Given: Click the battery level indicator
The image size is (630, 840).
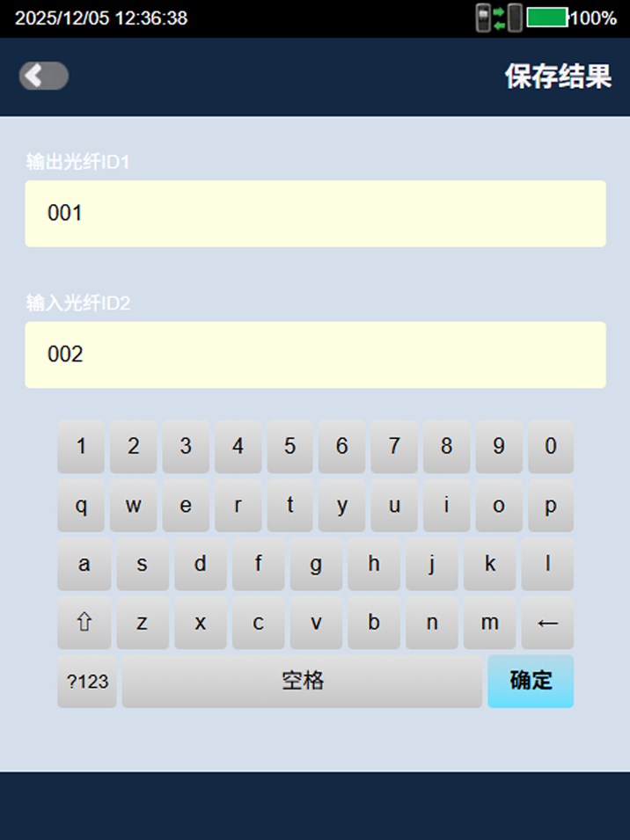Looking at the screenshot, I should point(547,18).
